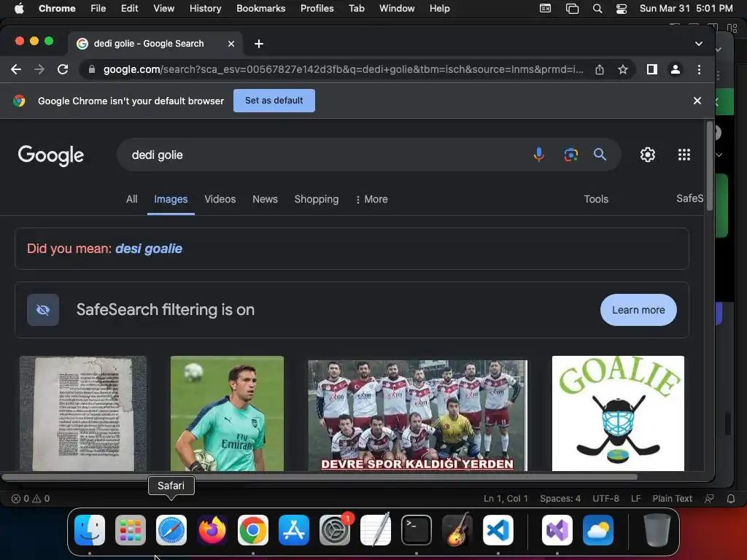Open the GOALIE hockey mask logo image

[618, 413]
